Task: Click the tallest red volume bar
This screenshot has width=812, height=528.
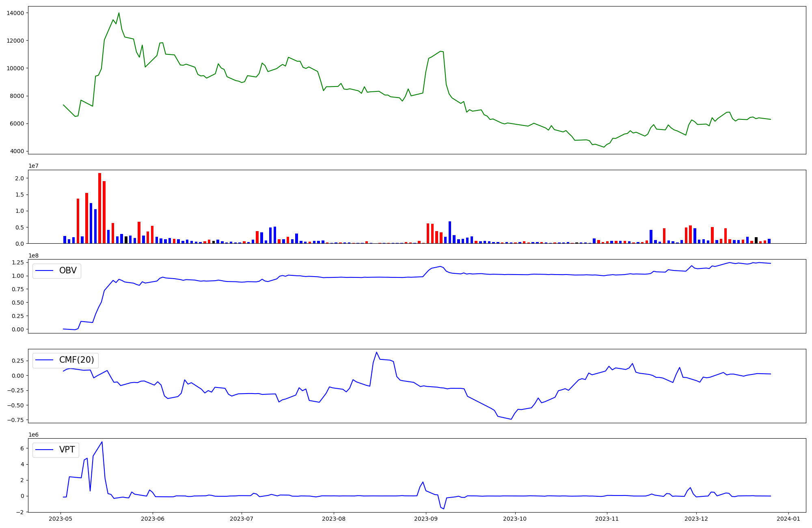Action: click(x=99, y=208)
